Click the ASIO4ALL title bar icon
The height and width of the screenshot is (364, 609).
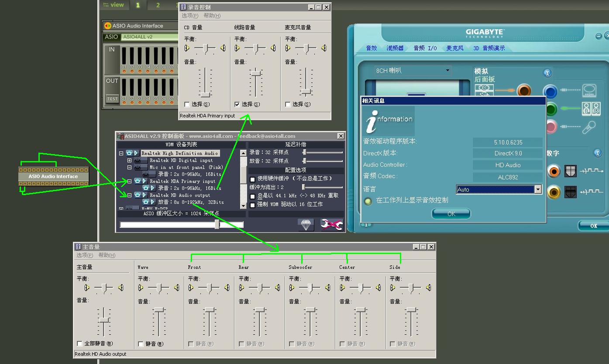click(x=120, y=136)
